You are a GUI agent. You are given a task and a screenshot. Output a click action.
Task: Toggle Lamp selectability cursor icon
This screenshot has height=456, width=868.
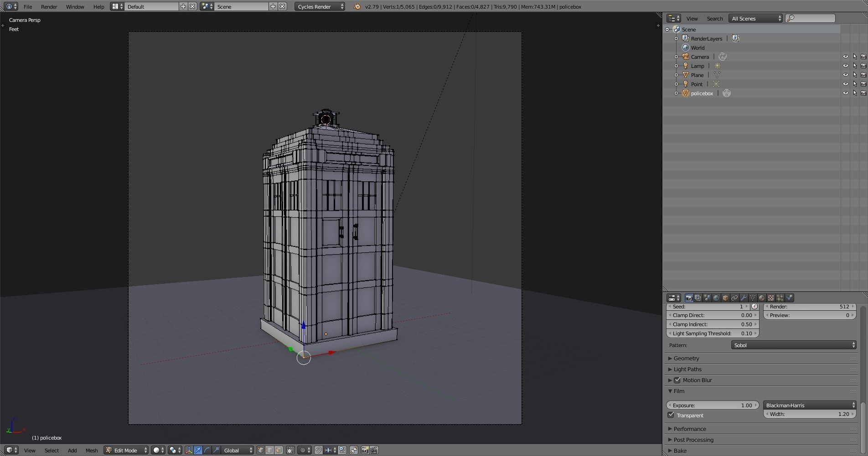pyautogui.click(x=855, y=66)
